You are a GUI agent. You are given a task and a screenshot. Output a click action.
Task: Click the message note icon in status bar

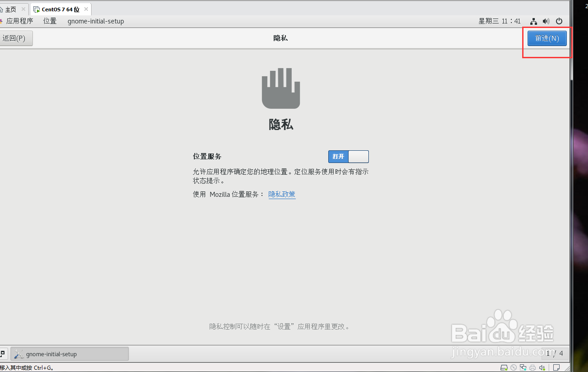click(556, 367)
